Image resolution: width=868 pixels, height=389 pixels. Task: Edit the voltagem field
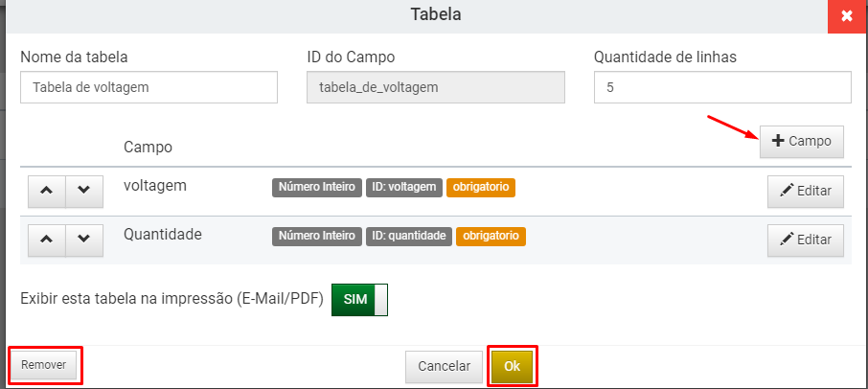pos(806,192)
